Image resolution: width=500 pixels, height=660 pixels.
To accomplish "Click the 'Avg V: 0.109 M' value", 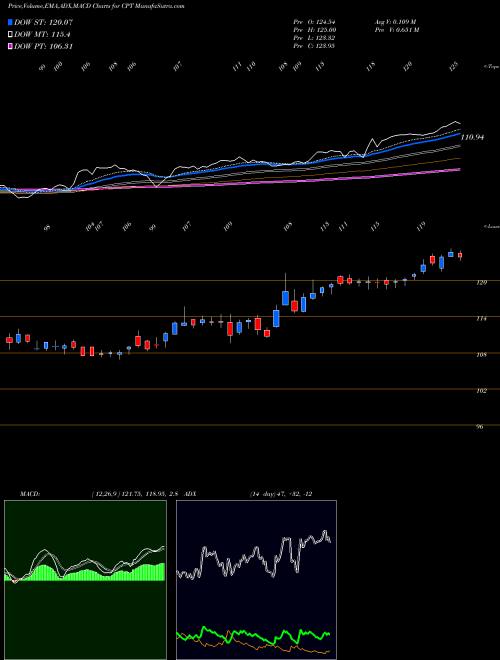I will click(395, 22).
